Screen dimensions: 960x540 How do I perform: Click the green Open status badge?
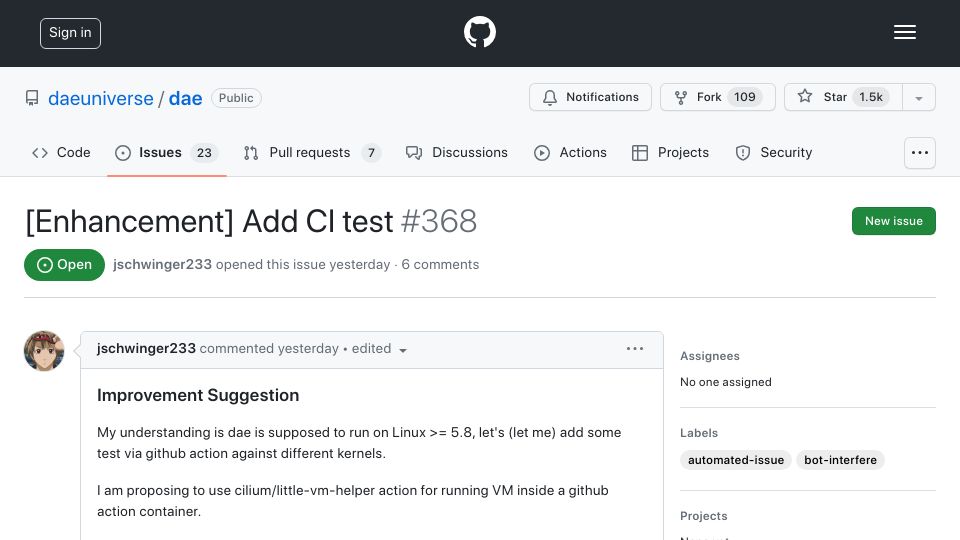pyautogui.click(x=64, y=265)
